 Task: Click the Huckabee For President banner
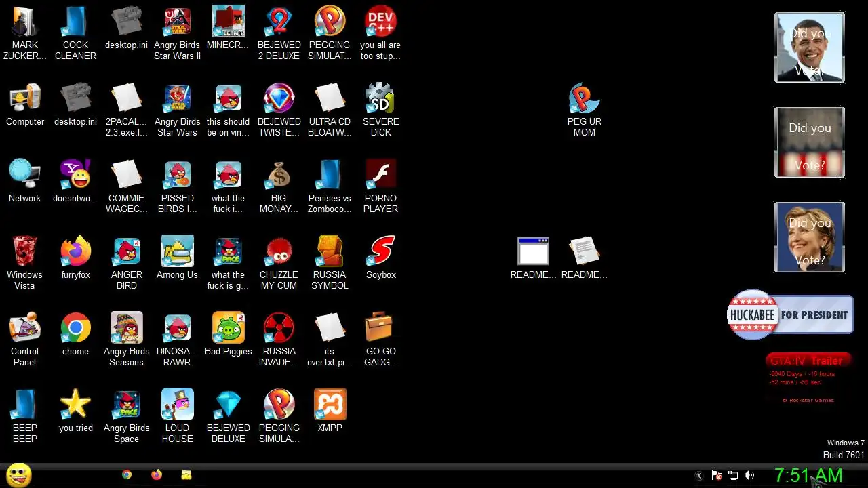790,314
